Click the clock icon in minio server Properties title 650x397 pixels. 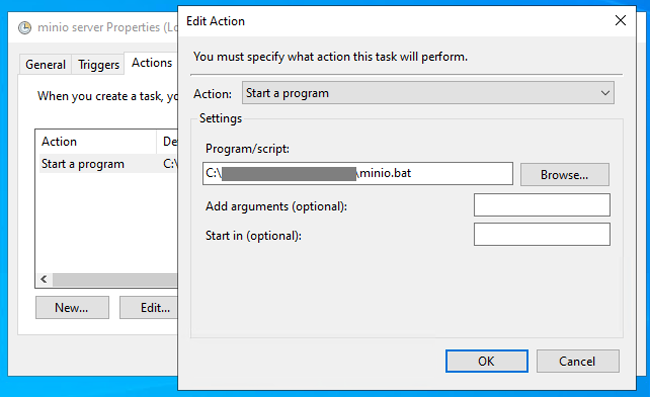[x=24, y=28]
